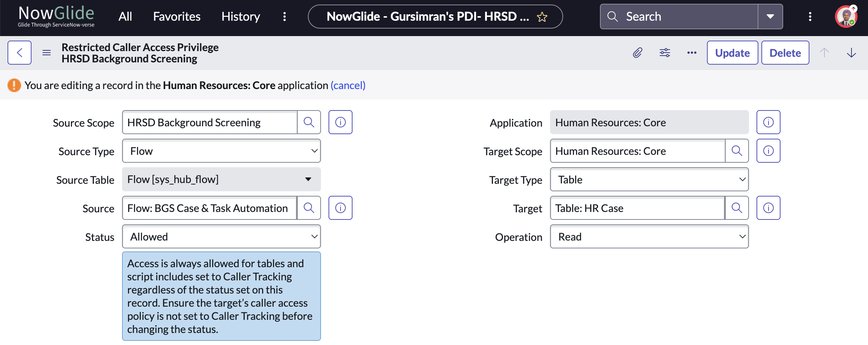The height and width of the screenshot is (345, 868).
Task: Click the Target Scope input field
Action: [x=638, y=151]
